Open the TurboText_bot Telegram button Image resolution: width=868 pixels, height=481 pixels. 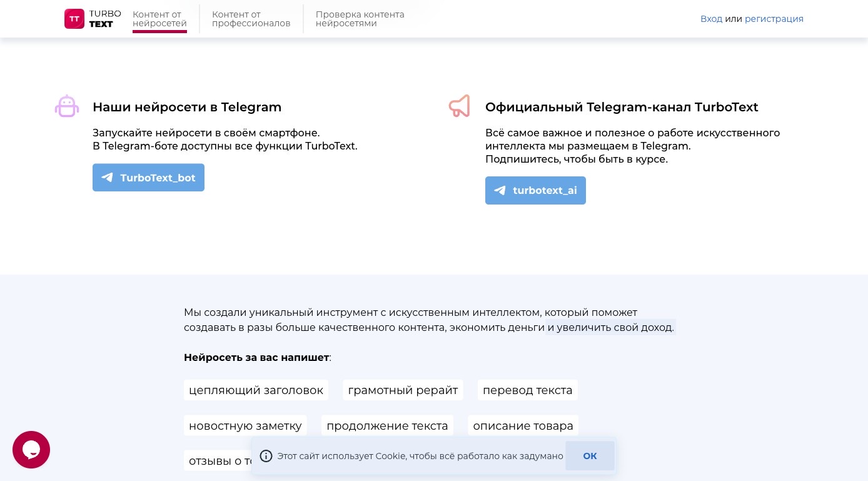(x=148, y=178)
